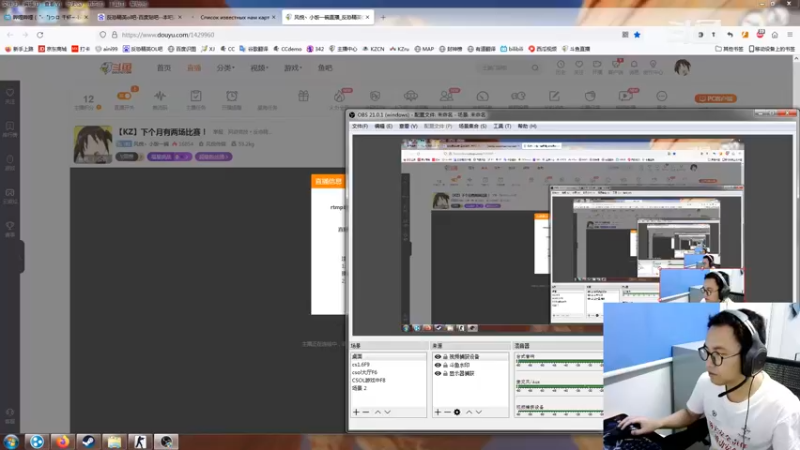Bookmark this page with the star icon
Viewport: 800px width, 450px height.
(637, 35)
